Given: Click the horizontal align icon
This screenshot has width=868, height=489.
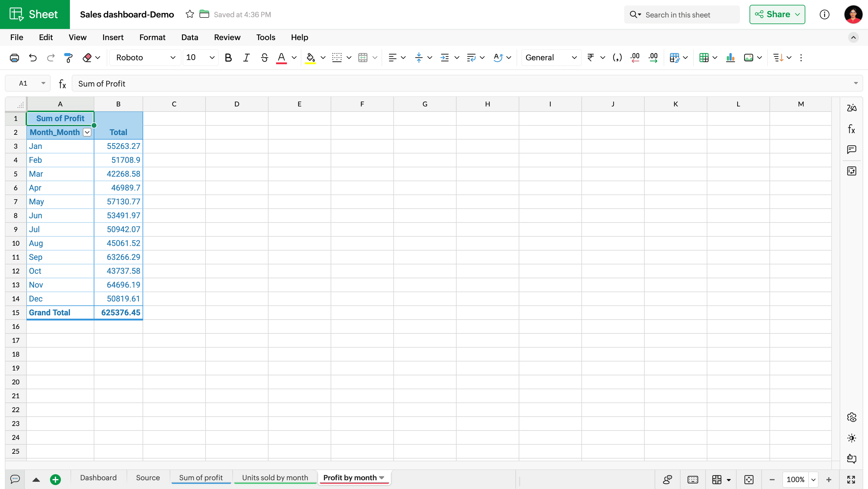Looking at the screenshot, I should click(x=392, y=58).
